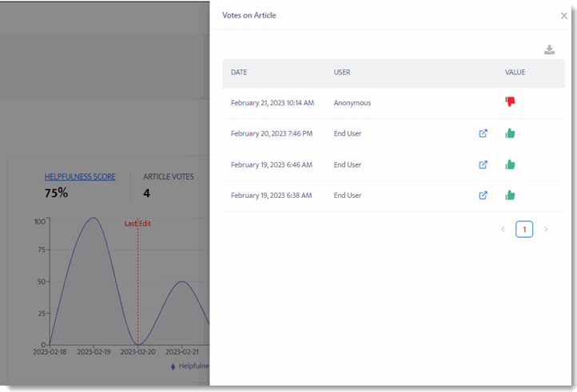Open the Helpfulness Score link
This screenshot has height=392, width=577.
[80, 177]
